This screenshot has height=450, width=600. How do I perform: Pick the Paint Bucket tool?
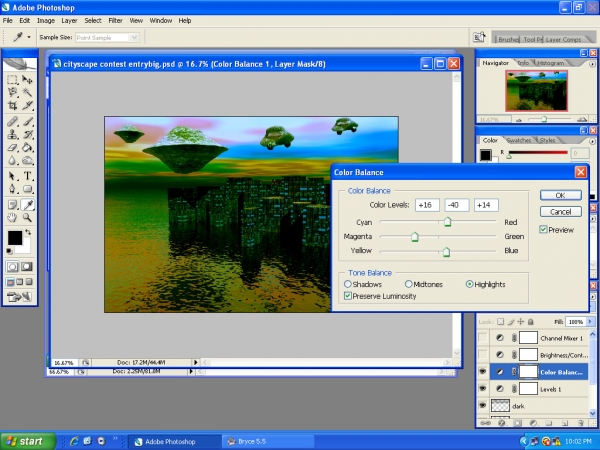click(x=27, y=147)
